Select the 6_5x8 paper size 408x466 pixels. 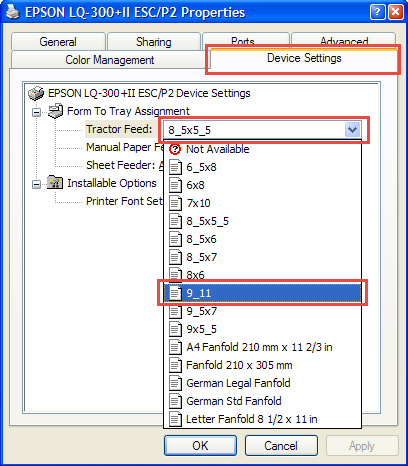pyautogui.click(x=262, y=167)
